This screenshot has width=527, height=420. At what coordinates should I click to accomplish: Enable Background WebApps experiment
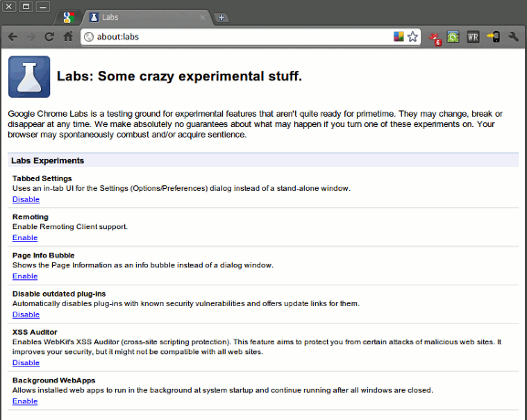click(25, 401)
